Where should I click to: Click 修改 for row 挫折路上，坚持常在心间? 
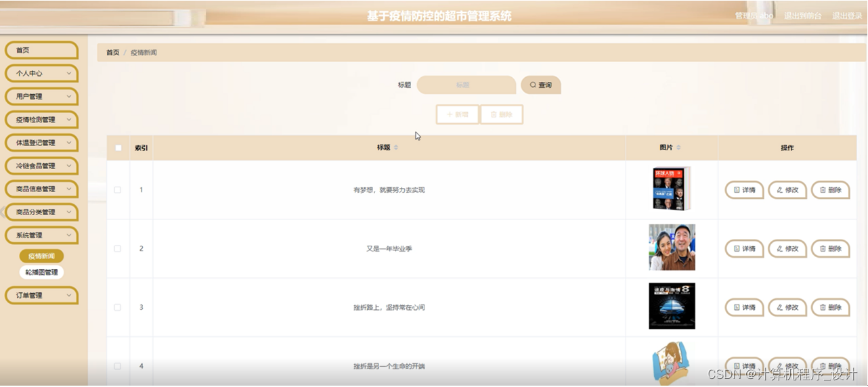(x=787, y=307)
